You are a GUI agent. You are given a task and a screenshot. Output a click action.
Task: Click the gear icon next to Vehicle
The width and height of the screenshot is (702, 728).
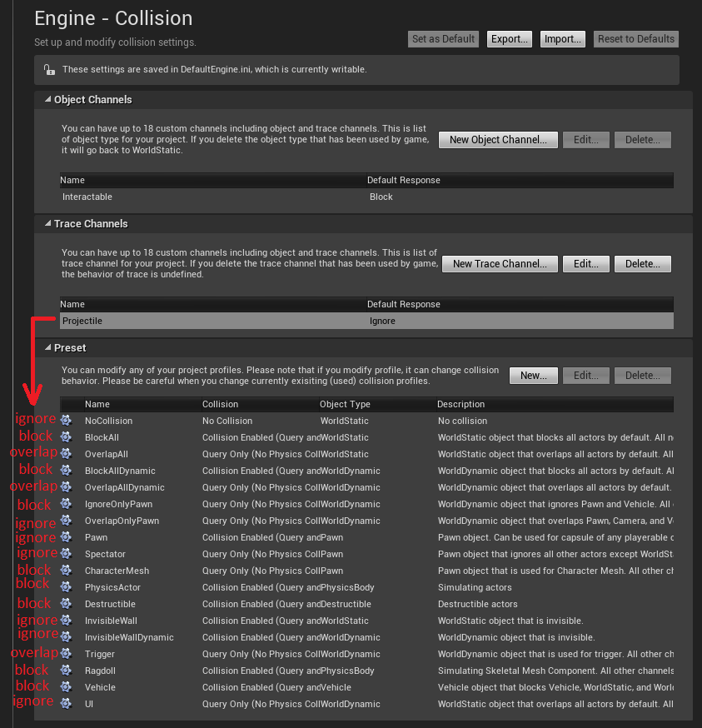click(x=67, y=687)
